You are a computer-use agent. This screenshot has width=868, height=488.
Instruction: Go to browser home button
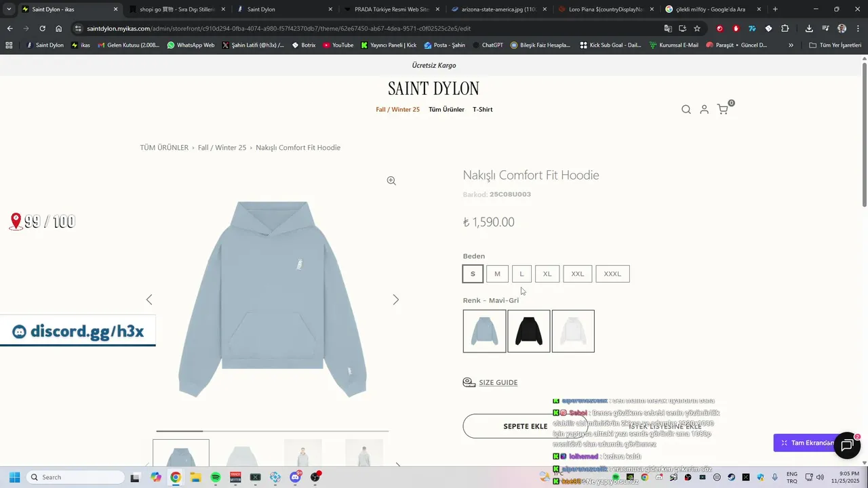point(59,28)
